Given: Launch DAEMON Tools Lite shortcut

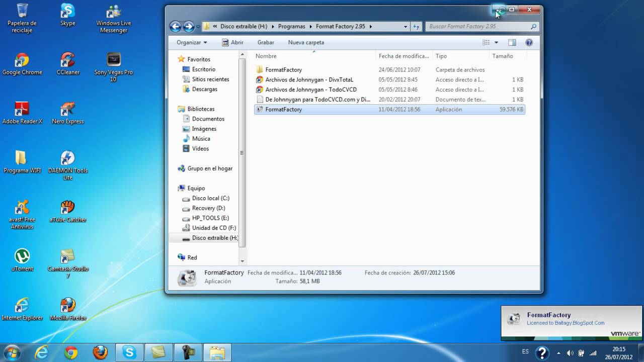Looking at the screenshot, I should pos(67,165).
